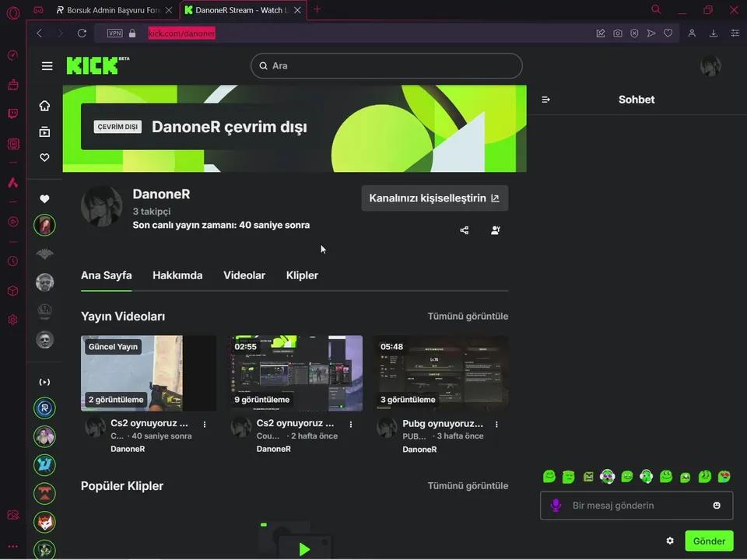Open the recommended live channels icon

coord(44,382)
